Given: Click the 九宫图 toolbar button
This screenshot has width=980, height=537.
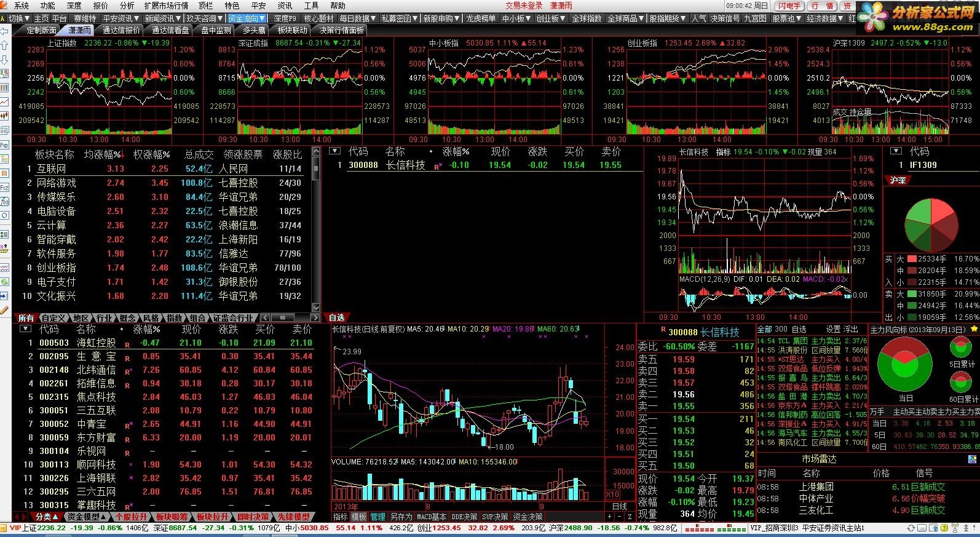Looking at the screenshot, I should (755, 18).
